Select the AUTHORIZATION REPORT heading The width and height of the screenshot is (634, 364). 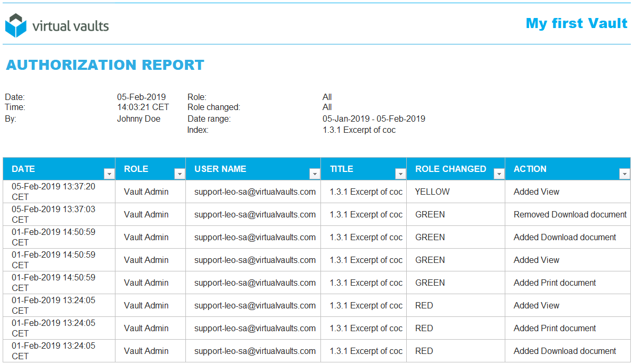point(105,65)
